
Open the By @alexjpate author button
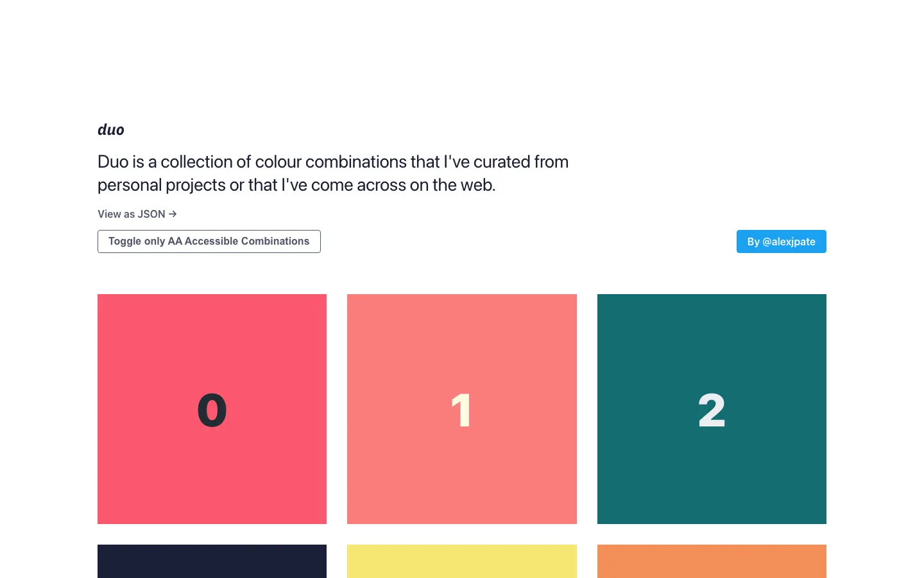(x=781, y=241)
